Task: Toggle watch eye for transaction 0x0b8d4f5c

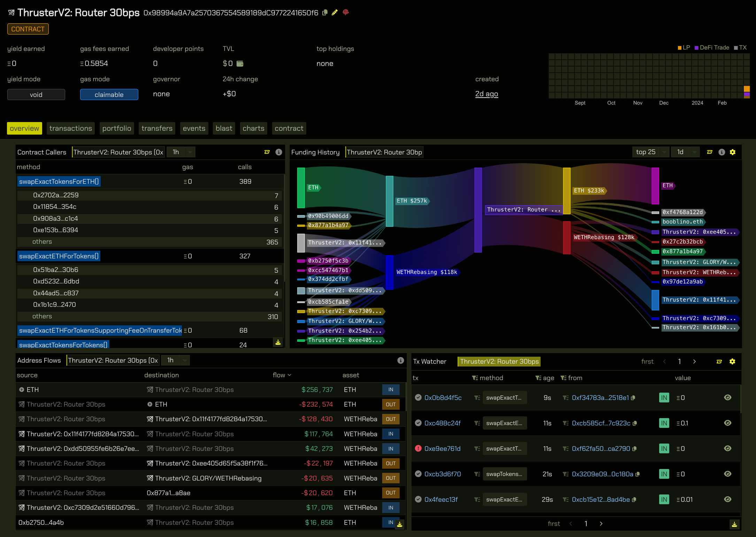Action: 727,398
